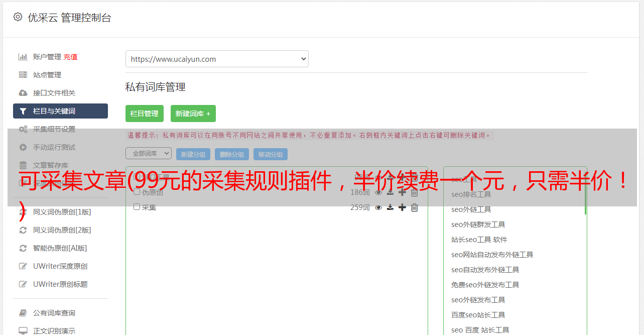Screen dimensions: 644x335
Task: Check the 采集 library checkbox
Action: tap(137, 207)
